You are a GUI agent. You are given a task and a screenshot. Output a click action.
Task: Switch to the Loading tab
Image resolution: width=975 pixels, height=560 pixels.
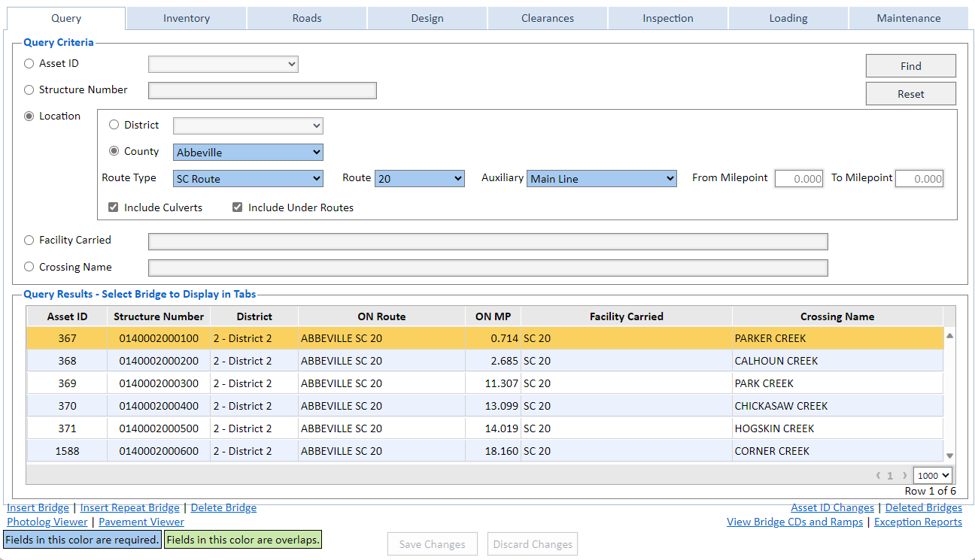click(788, 18)
